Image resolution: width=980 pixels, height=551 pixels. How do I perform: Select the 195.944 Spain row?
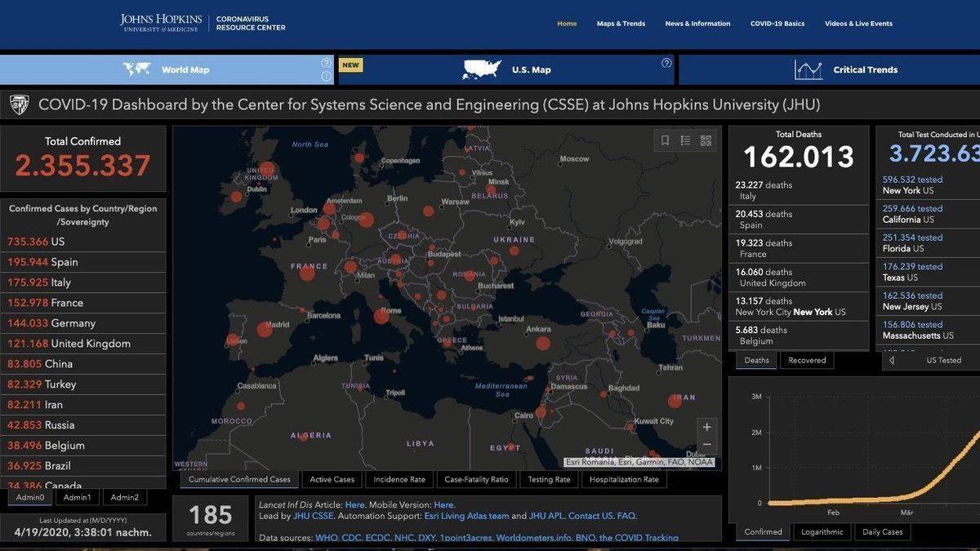[82, 262]
